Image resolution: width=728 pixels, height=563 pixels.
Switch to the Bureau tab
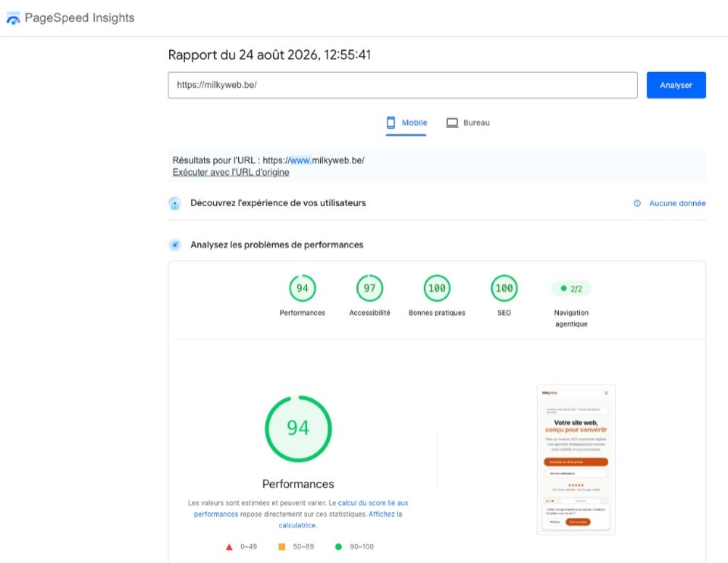468,123
